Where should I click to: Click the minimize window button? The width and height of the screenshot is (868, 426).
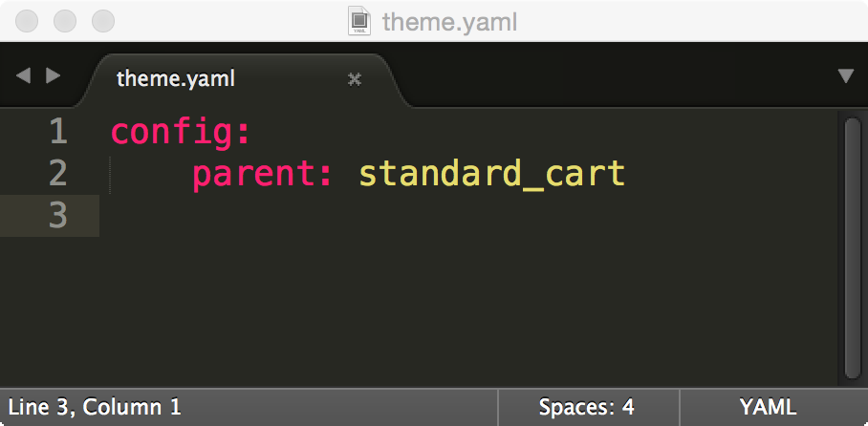pos(65,21)
